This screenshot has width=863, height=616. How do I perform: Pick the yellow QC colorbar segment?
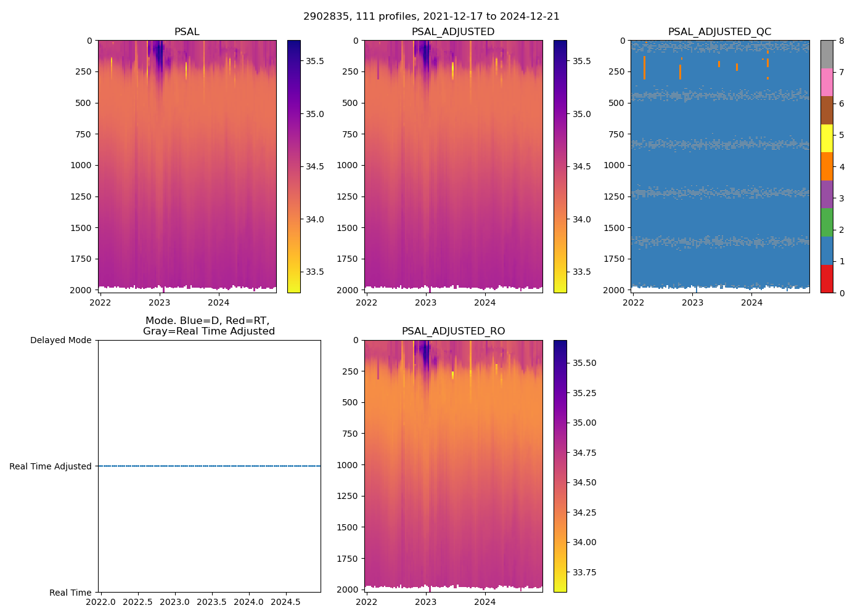[827, 138]
